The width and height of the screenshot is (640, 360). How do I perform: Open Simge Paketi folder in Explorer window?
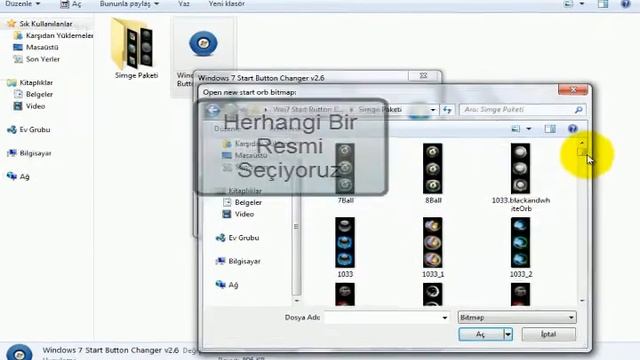tap(133, 44)
